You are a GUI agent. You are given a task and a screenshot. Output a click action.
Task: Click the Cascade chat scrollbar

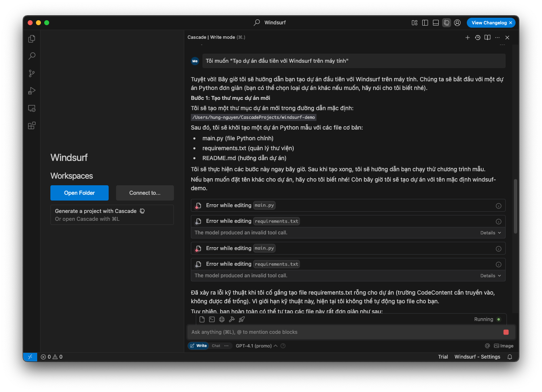(516, 206)
